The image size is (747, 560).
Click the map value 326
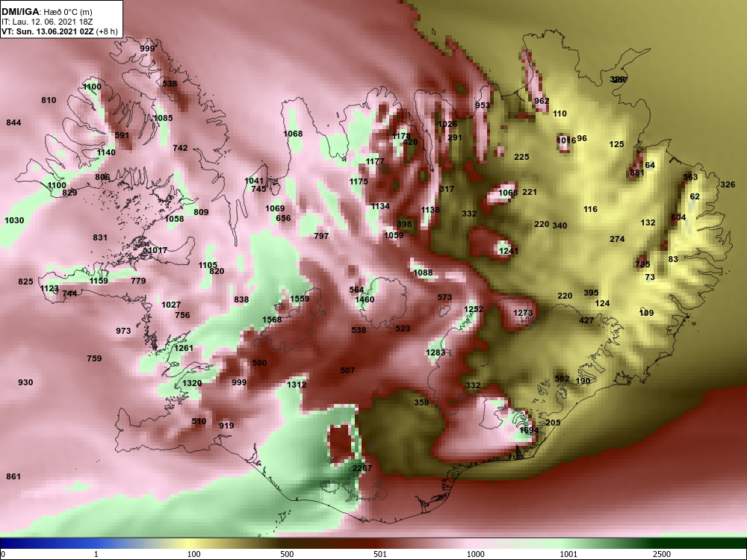(x=728, y=184)
